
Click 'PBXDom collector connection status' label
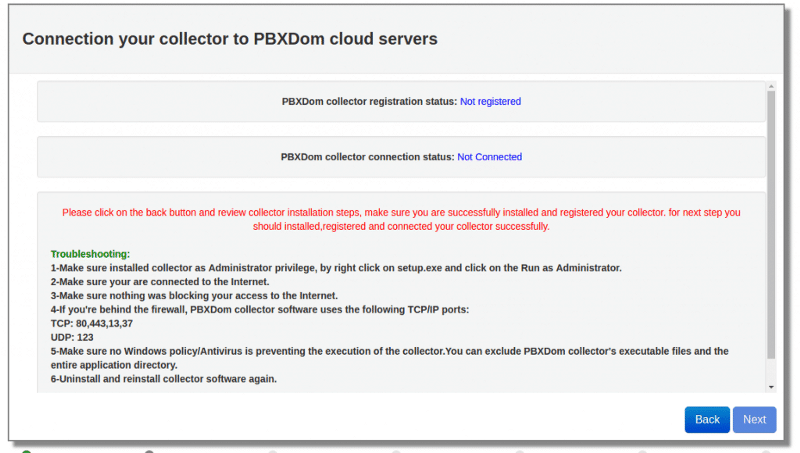coord(367,157)
